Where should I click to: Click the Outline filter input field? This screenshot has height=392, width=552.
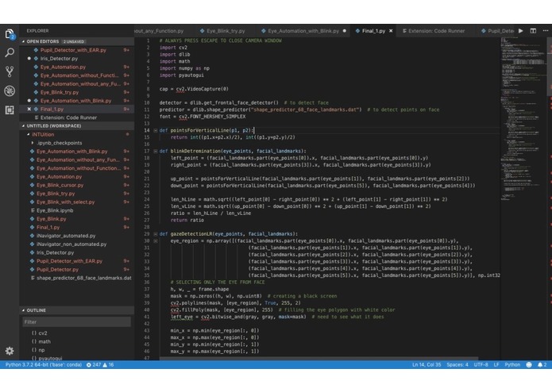tap(76, 322)
